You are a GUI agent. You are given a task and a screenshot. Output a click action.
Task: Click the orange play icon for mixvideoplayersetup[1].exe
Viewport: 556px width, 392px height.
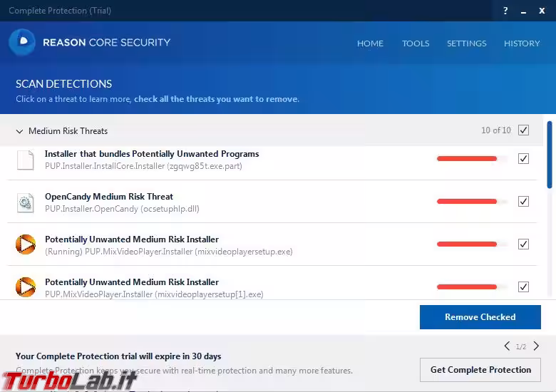pos(25,287)
